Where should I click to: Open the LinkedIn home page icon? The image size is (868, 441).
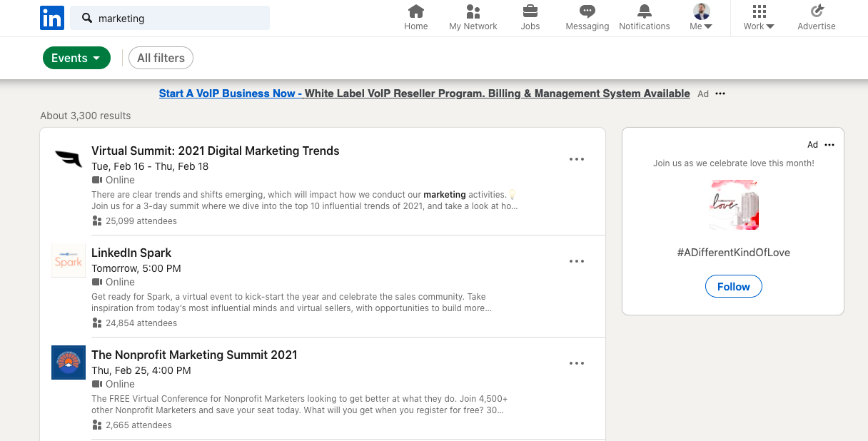click(x=416, y=11)
